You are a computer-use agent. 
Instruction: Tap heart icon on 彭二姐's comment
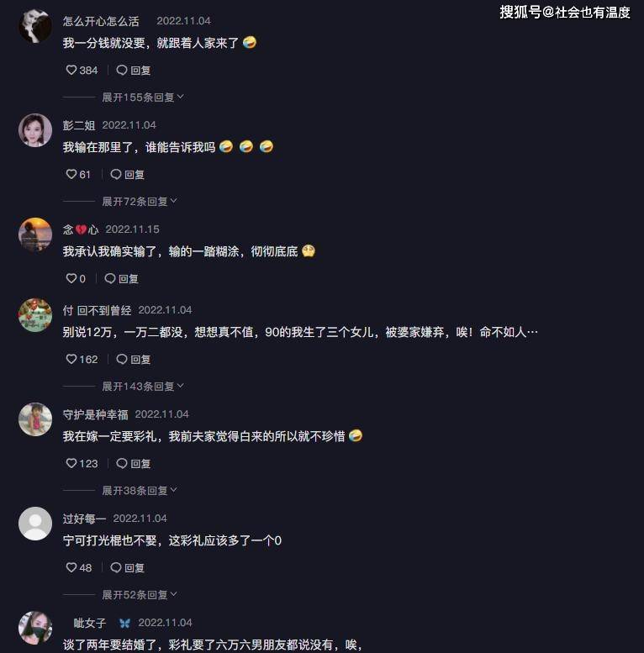[x=71, y=174]
